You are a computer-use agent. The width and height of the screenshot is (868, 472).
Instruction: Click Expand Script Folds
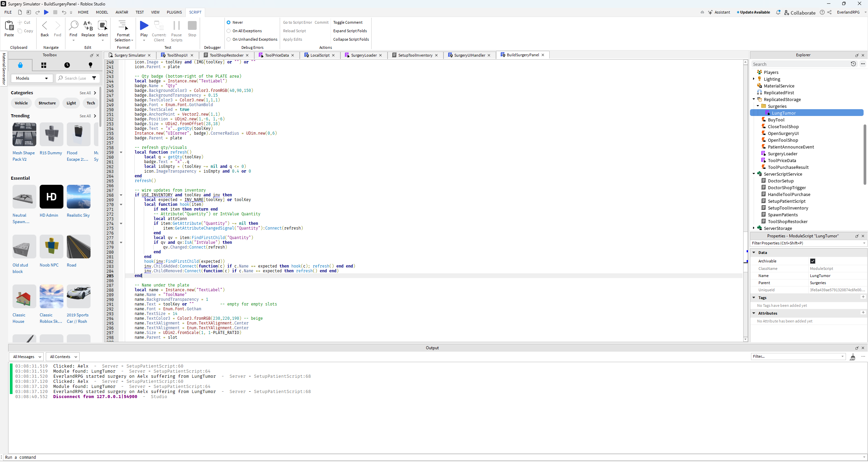point(350,31)
